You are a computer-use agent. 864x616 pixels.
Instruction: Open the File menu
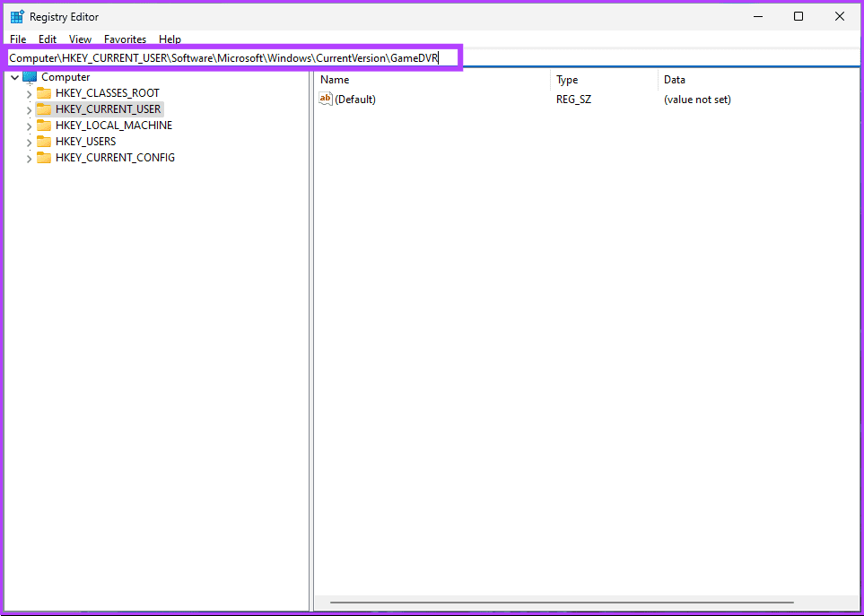click(18, 39)
